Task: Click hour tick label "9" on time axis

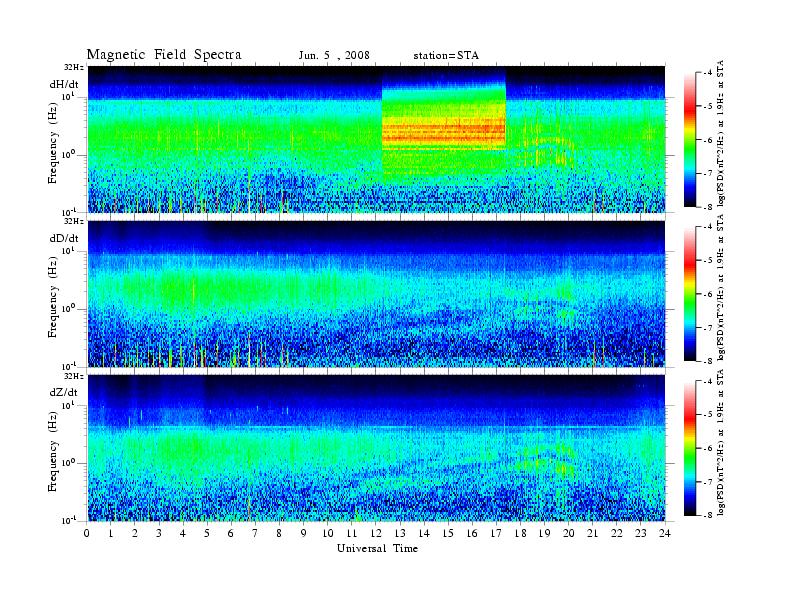Action: click(304, 533)
